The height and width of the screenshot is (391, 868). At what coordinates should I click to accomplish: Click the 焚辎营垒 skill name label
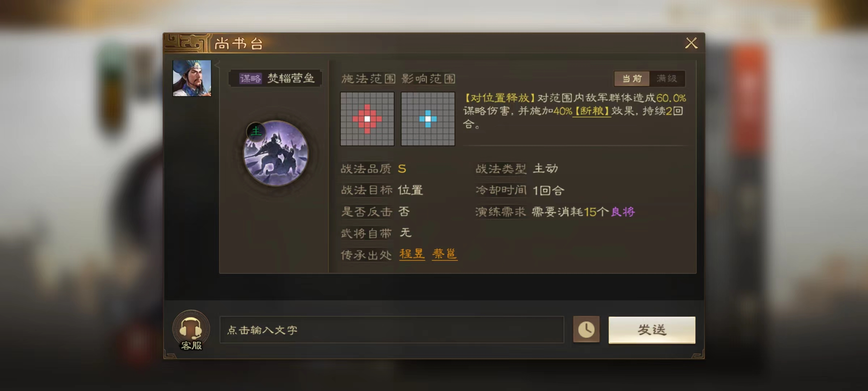click(x=291, y=78)
